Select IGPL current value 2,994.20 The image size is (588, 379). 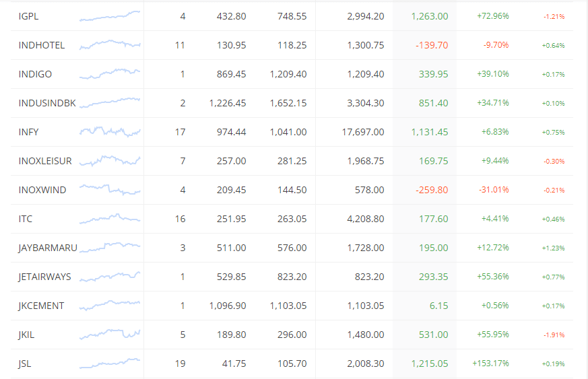point(366,17)
